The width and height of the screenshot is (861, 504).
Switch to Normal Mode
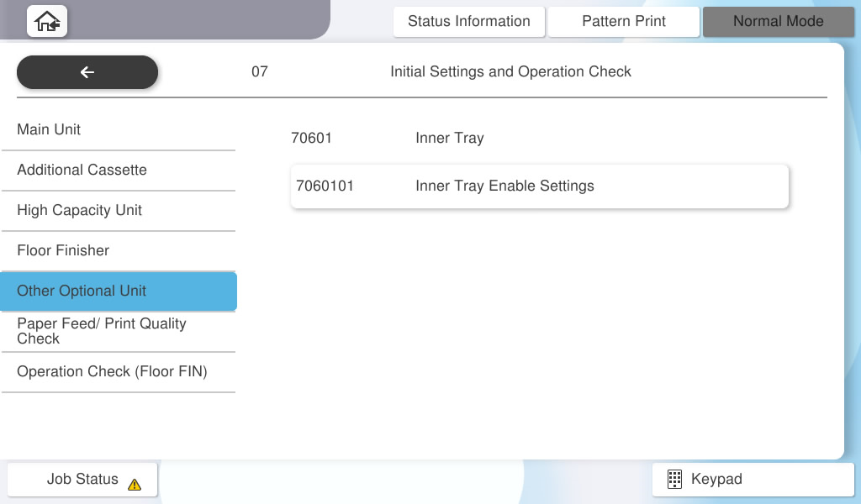click(778, 22)
